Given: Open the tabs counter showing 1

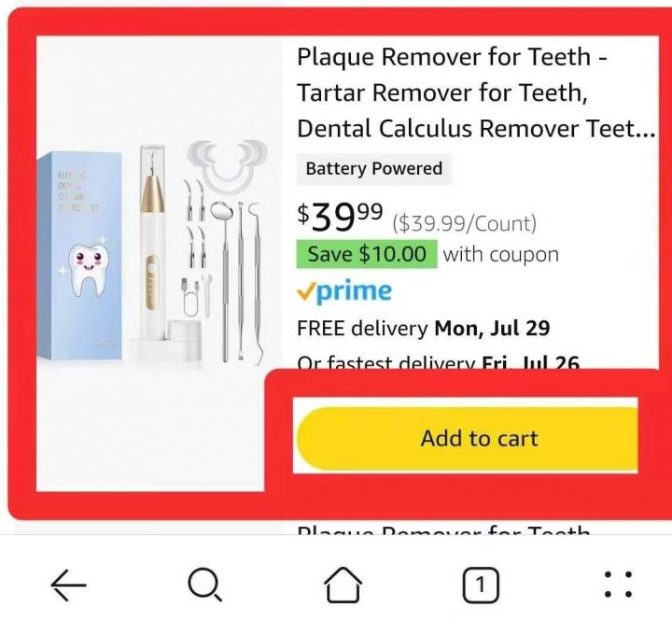Looking at the screenshot, I should click(x=481, y=585).
